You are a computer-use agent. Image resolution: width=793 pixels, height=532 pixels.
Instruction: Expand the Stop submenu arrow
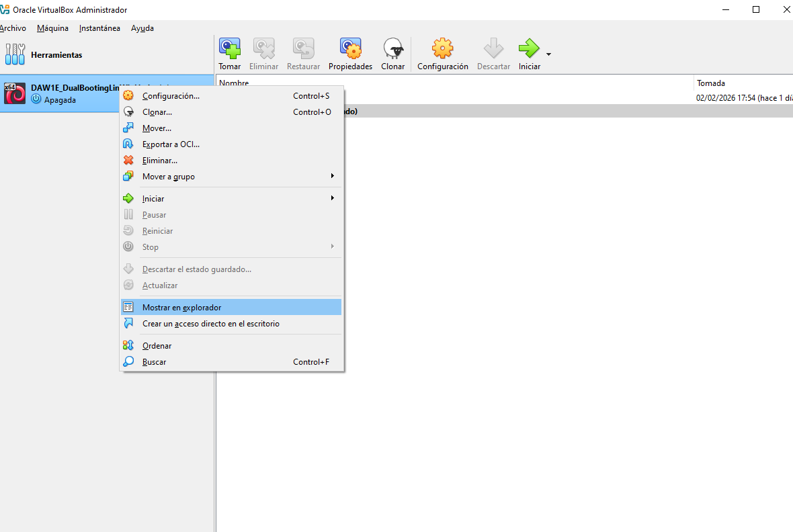pos(332,247)
